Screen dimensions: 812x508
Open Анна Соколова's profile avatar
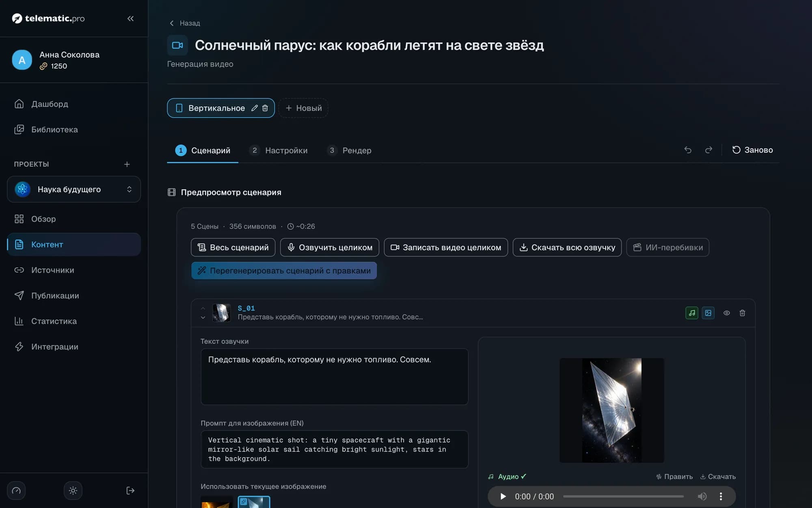22,60
